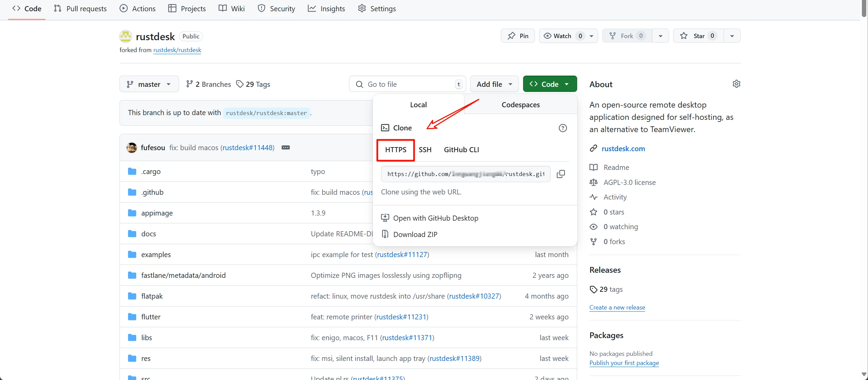Expand the Fork options dropdown arrow
The width and height of the screenshot is (868, 380).
tap(660, 36)
